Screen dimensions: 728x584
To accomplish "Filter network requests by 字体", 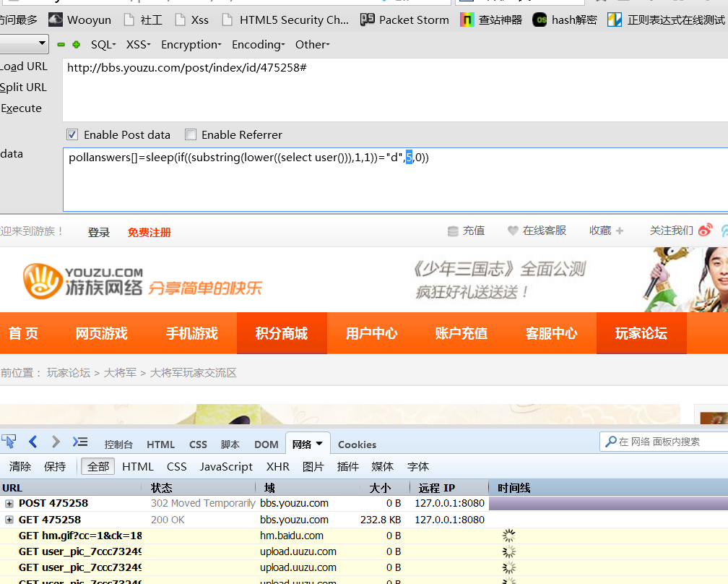I will (418, 466).
